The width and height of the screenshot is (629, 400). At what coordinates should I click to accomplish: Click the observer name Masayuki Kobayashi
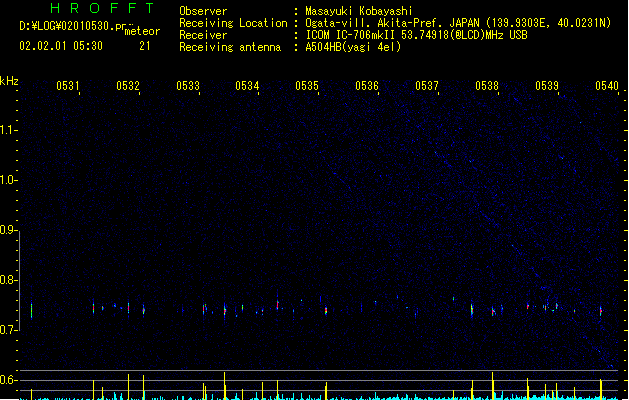pyautogui.click(x=359, y=11)
